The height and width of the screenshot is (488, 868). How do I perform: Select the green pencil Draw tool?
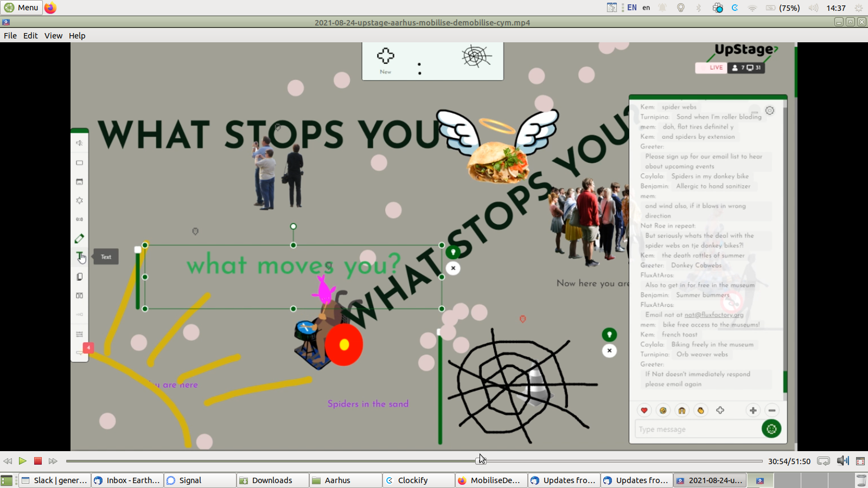coord(79,238)
